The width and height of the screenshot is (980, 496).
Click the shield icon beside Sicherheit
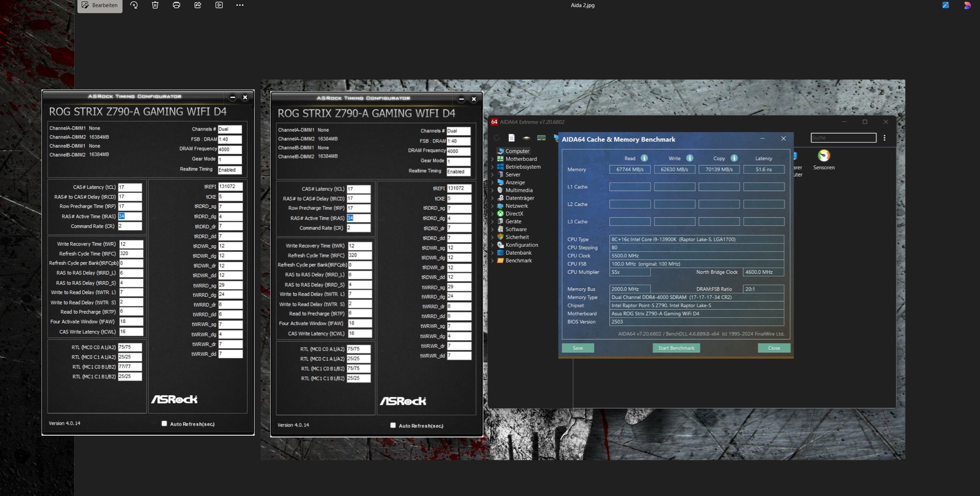point(500,237)
